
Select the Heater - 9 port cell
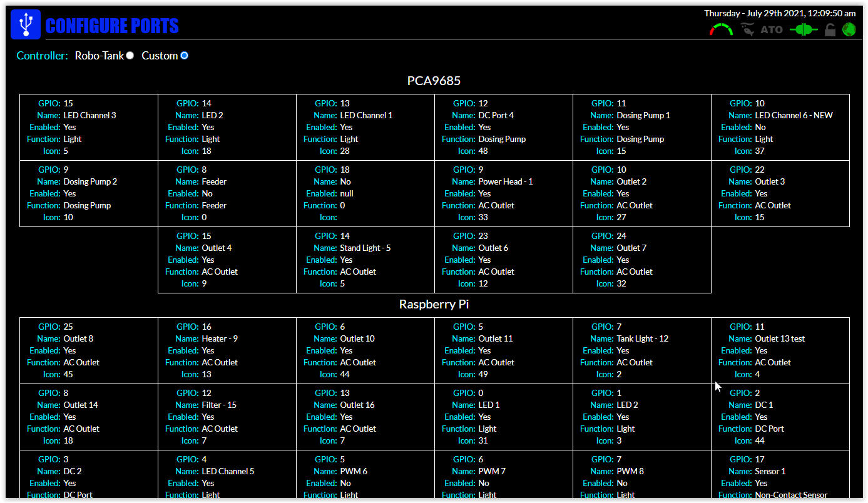227,350
